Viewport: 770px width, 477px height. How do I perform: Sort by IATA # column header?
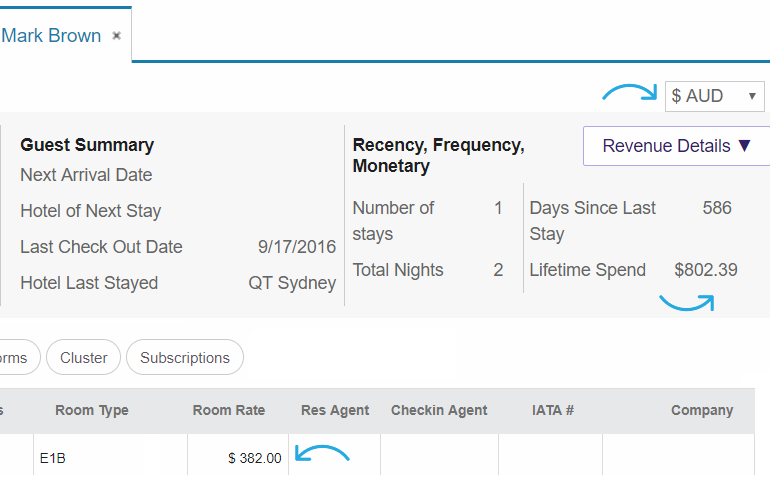click(553, 410)
